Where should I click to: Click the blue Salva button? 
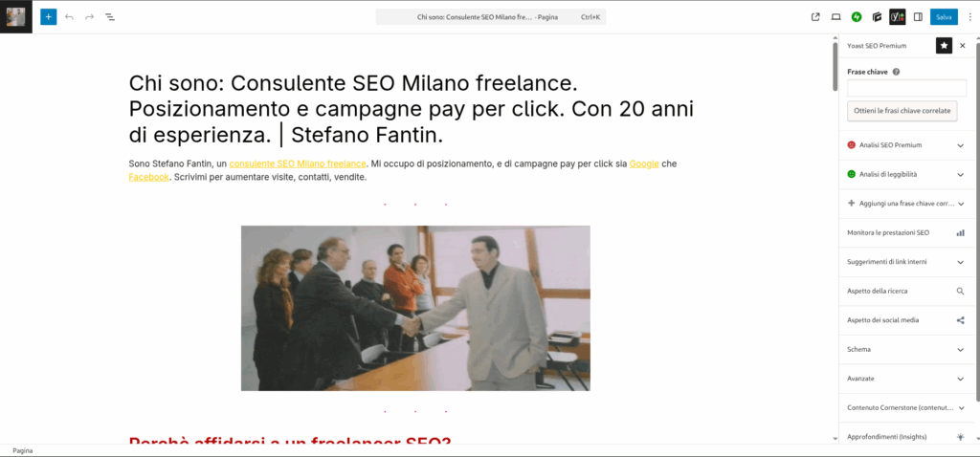coord(944,17)
